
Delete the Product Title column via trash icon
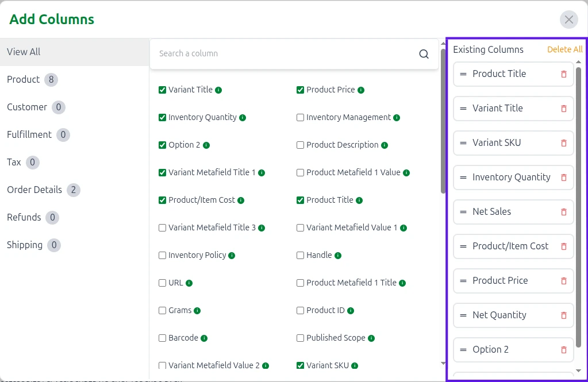point(563,74)
